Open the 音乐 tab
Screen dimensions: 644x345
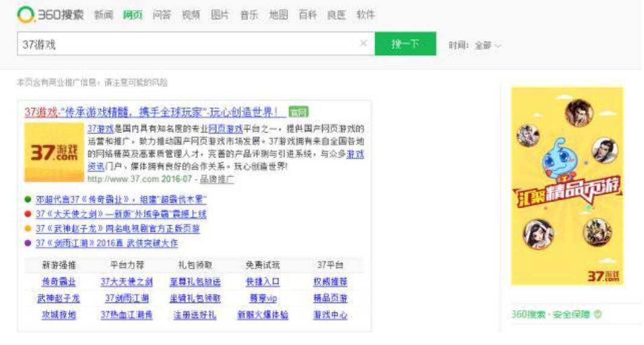(x=249, y=15)
